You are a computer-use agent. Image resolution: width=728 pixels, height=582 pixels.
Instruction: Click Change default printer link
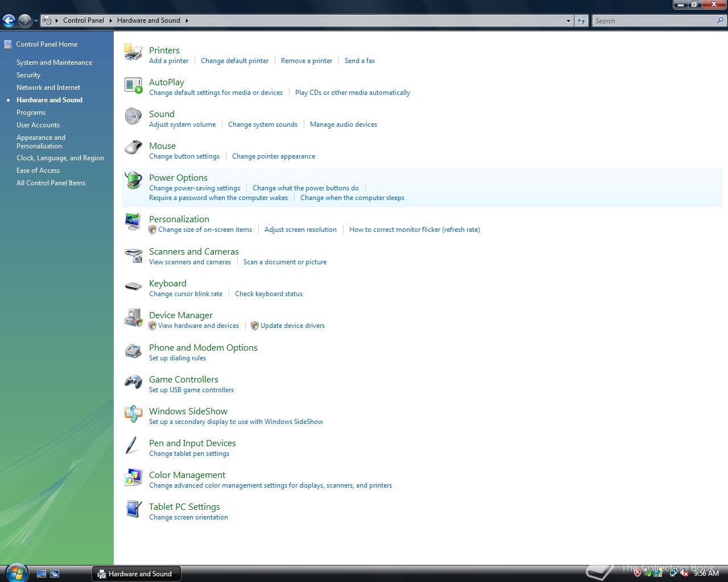pos(234,61)
